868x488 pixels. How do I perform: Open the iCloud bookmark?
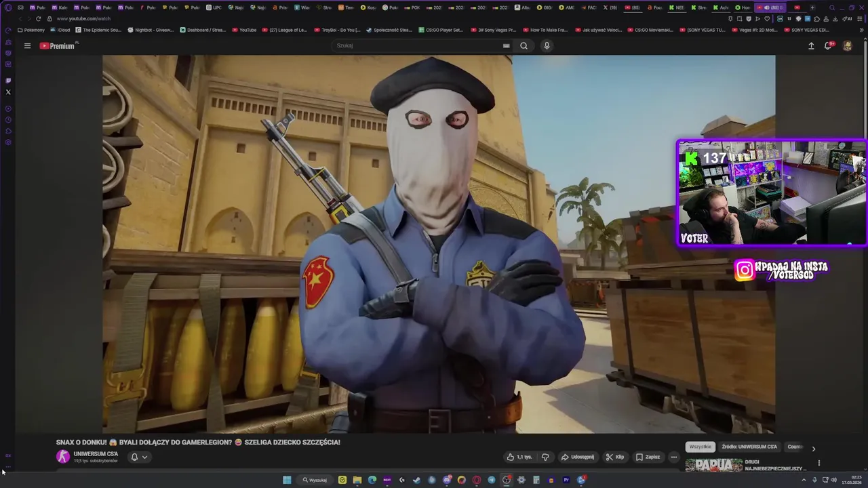pos(60,30)
